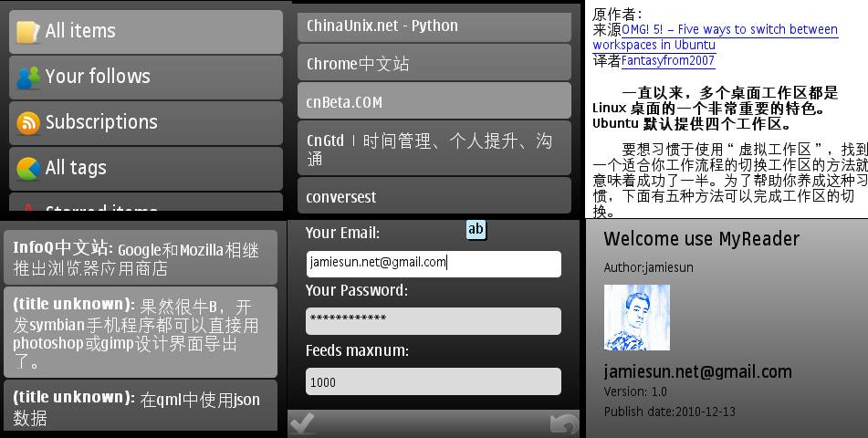Click the author portrait thumbnail
Screen dimensions: 868x438
click(x=636, y=318)
